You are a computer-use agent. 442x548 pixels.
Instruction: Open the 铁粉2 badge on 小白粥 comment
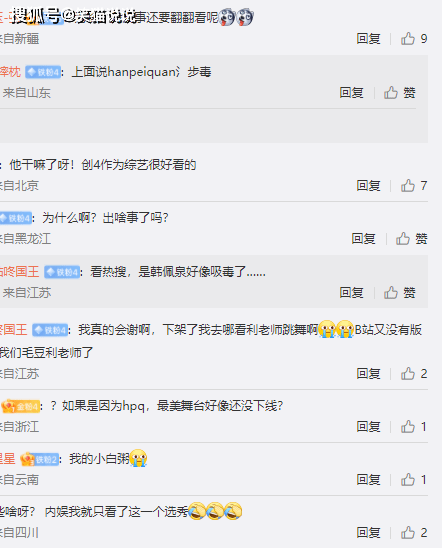click(x=39, y=459)
